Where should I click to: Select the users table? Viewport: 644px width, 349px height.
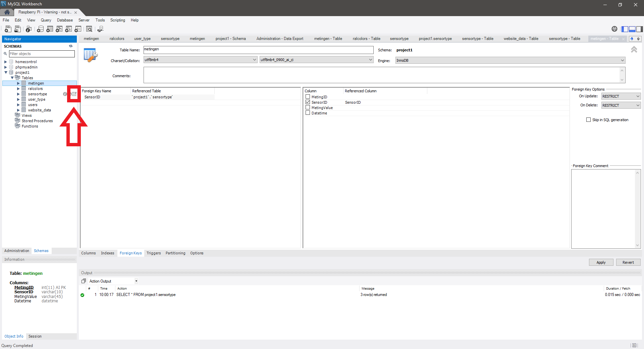(33, 105)
